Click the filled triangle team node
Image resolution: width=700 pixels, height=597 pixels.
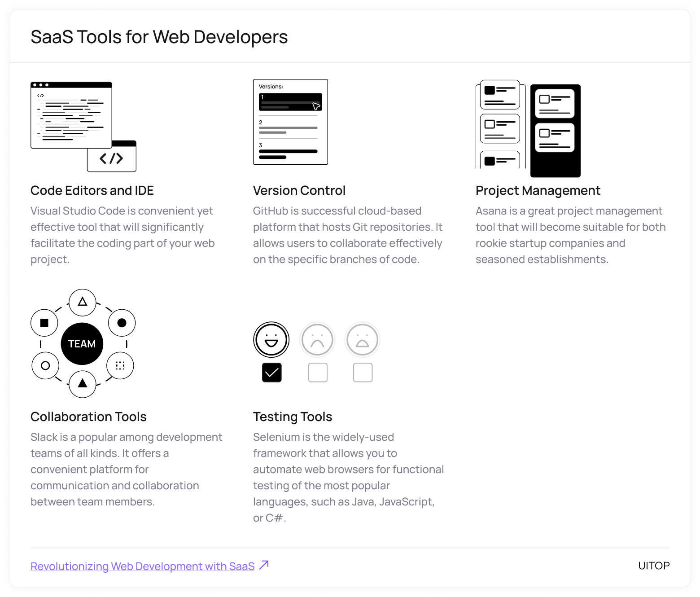click(83, 384)
